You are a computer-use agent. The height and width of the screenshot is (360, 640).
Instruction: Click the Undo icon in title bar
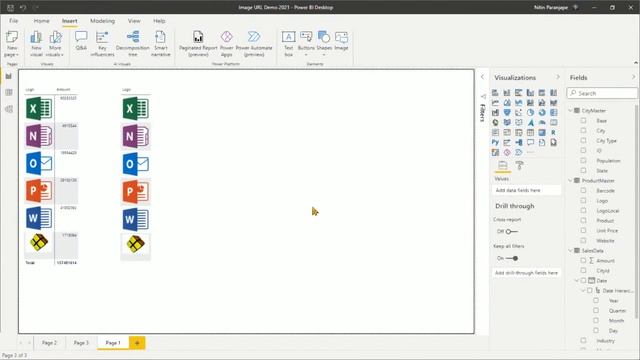[23, 7]
